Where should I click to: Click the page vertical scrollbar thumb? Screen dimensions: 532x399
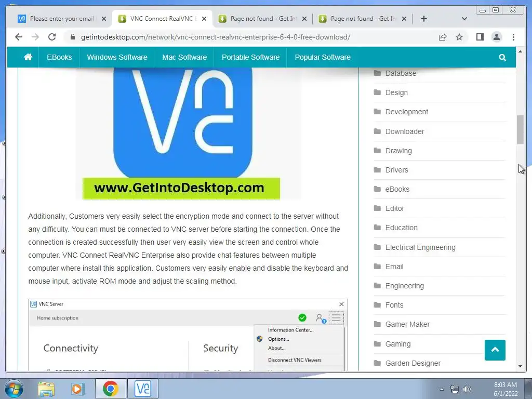point(520,129)
